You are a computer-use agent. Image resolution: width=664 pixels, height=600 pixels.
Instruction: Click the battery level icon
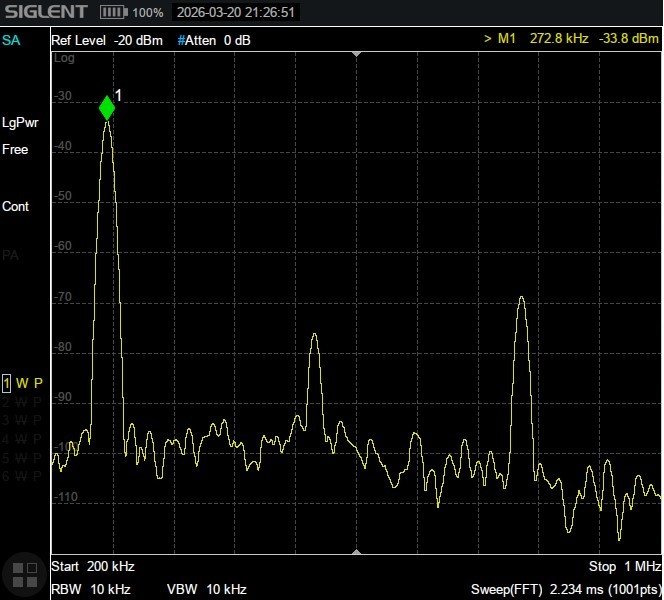[x=113, y=12]
